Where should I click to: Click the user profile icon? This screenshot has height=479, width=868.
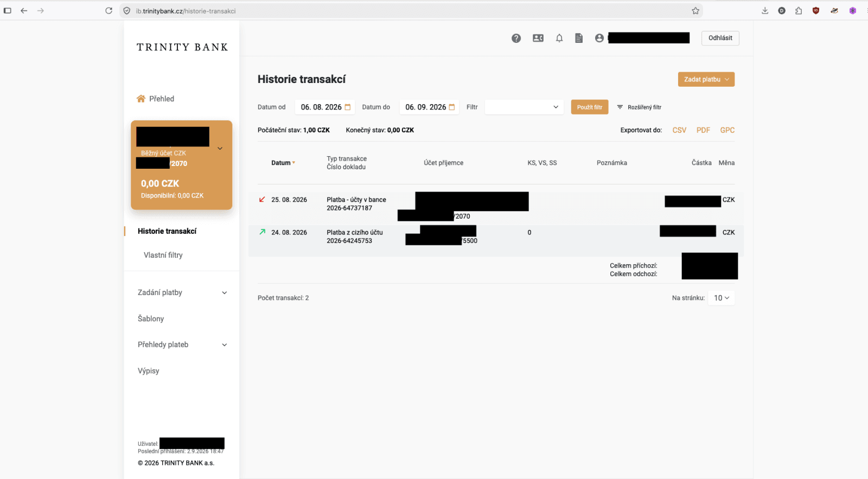pyautogui.click(x=599, y=38)
